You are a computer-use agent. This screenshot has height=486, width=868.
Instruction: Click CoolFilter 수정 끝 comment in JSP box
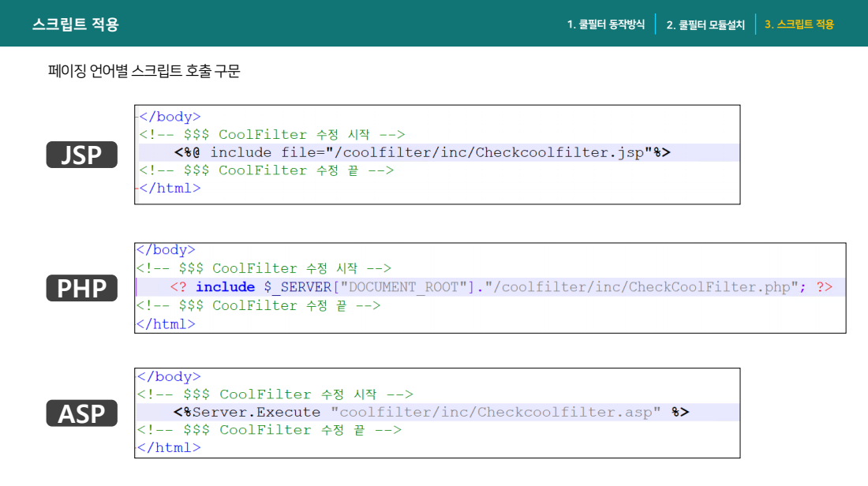click(x=266, y=170)
